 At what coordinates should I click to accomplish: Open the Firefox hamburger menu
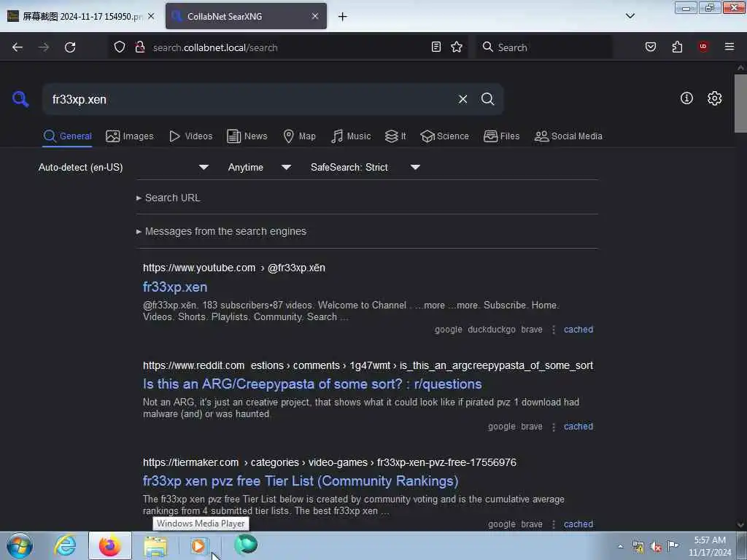729,47
